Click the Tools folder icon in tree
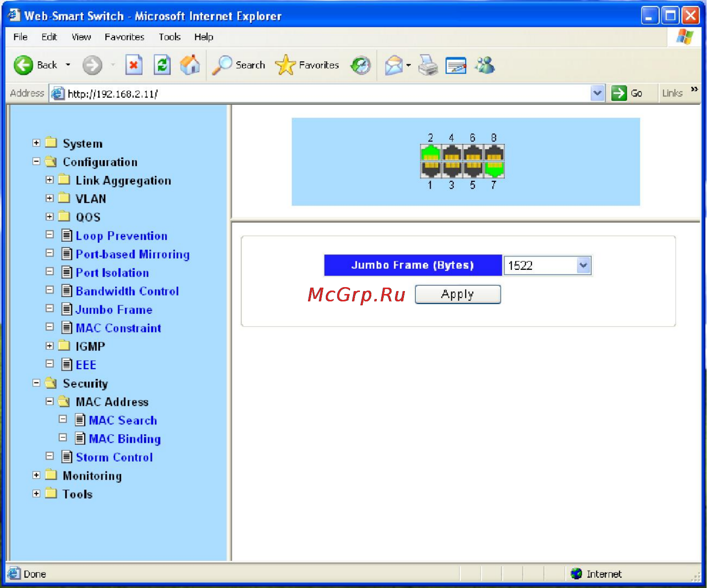 (51, 493)
